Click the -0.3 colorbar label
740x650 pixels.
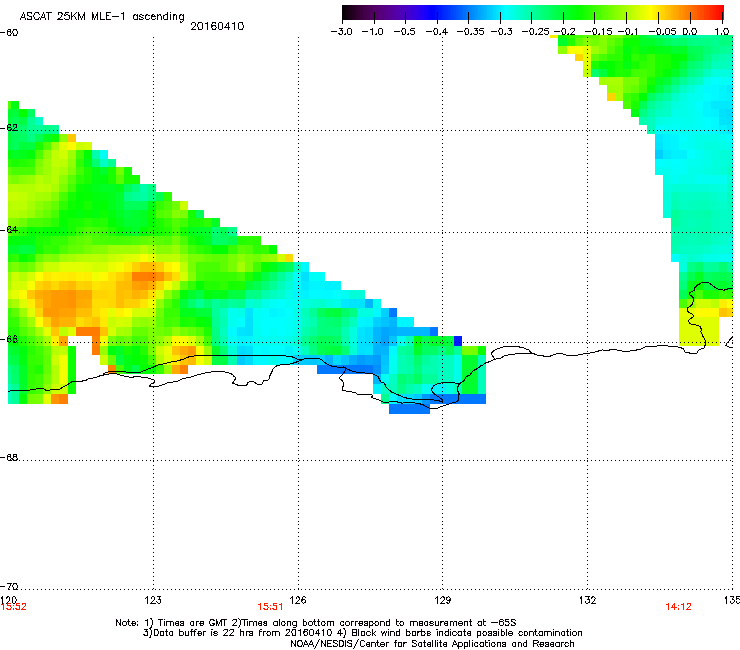click(x=501, y=32)
